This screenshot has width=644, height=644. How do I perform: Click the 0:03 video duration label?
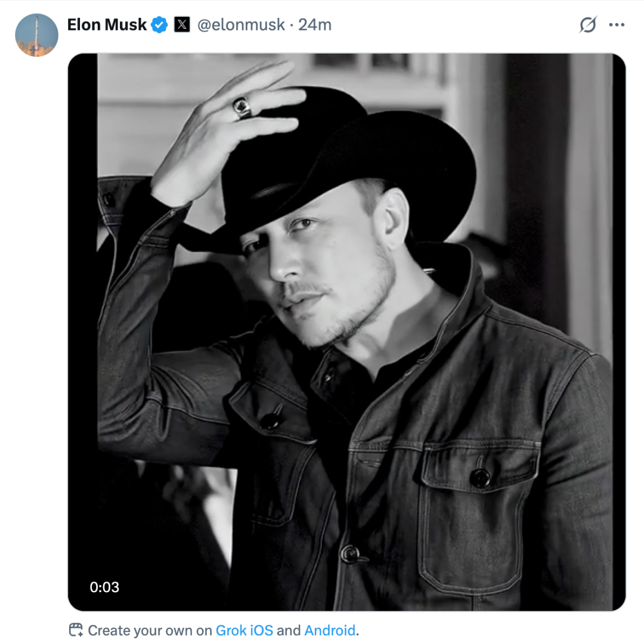point(104,587)
